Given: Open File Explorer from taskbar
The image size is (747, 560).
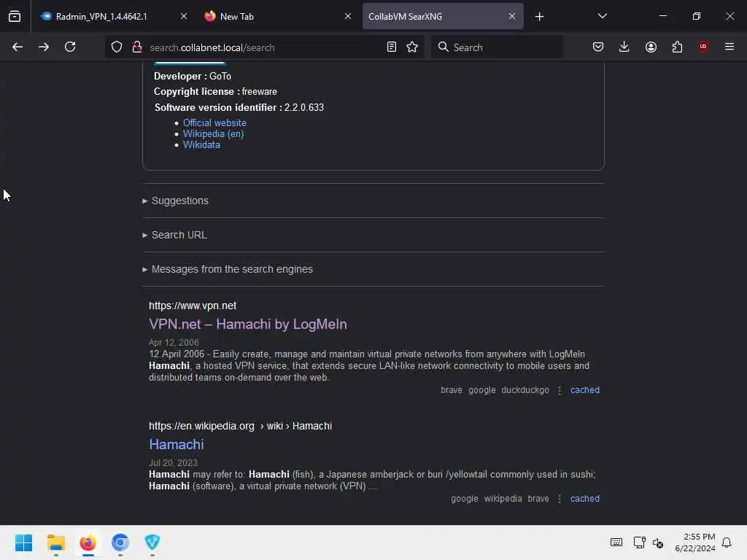Looking at the screenshot, I should (56, 542).
